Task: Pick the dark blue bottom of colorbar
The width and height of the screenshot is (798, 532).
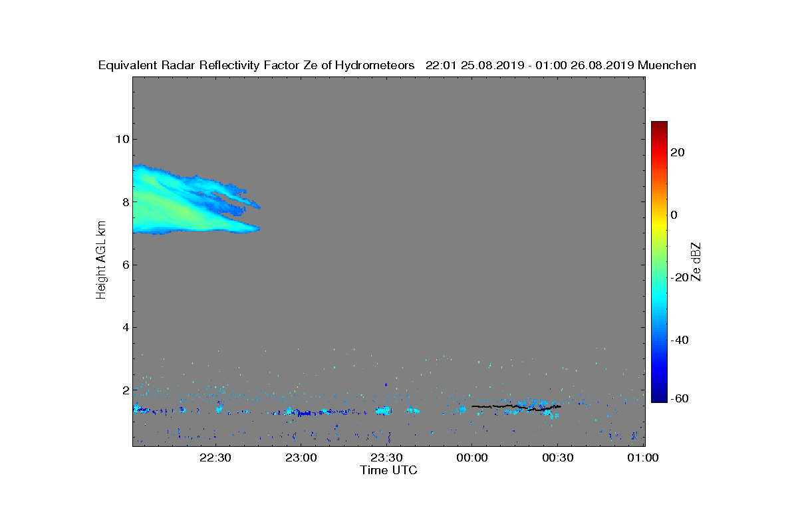Action: (659, 398)
